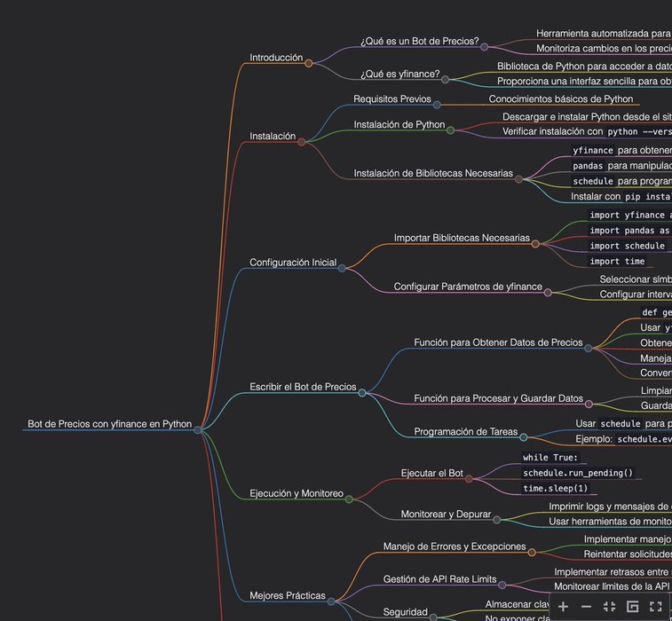
Task: Click the 'Ejecutar el Bot' label
Action: (x=432, y=473)
